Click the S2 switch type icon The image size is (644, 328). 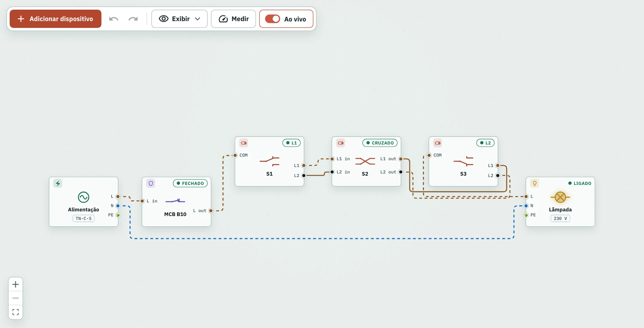(341, 143)
